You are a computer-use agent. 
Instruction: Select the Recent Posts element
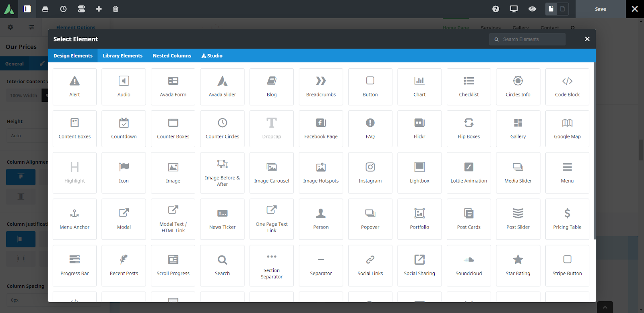click(x=124, y=266)
